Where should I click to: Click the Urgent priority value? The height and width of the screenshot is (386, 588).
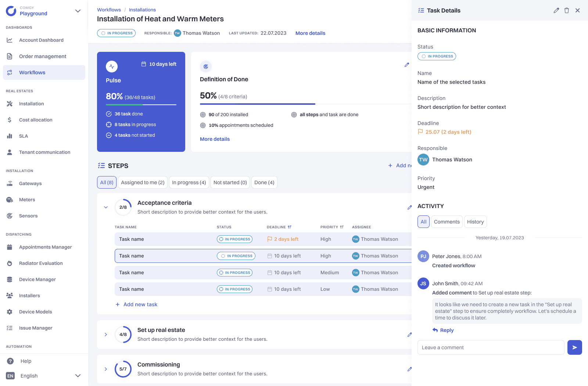(x=426, y=187)
